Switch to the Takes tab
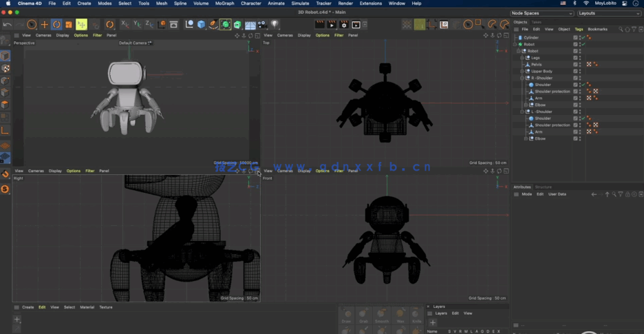 [536, 22]
